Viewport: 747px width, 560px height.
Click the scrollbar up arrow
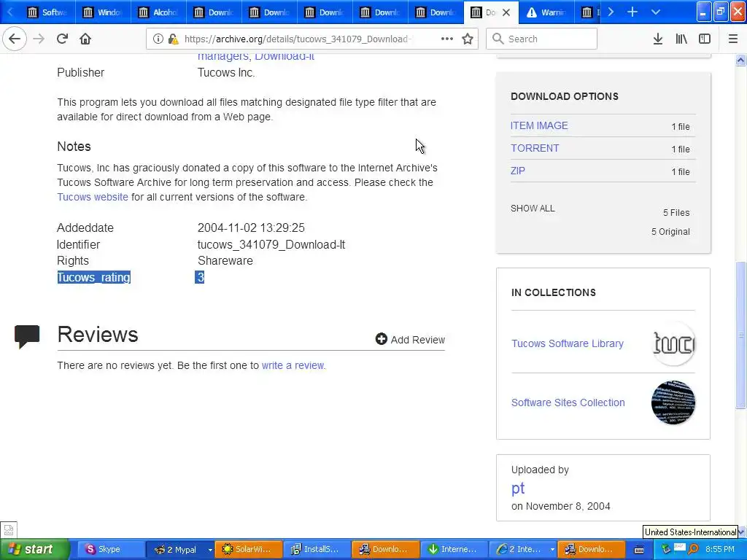[x=740, y=60]
